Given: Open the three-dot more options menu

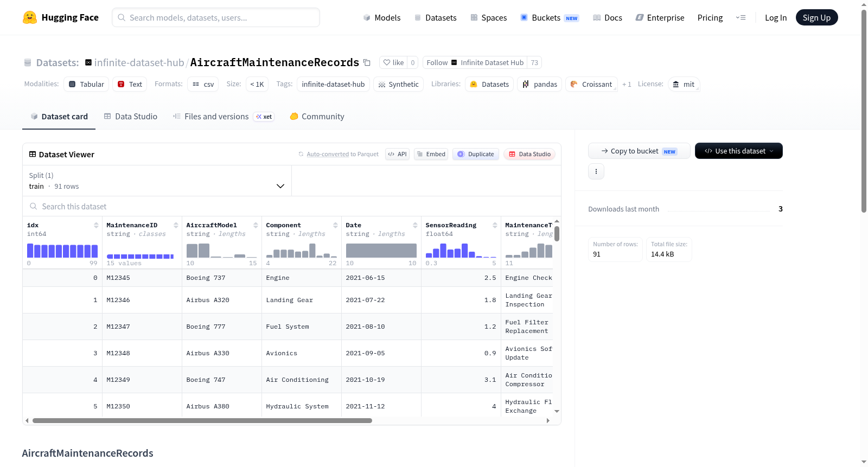Looking at the screenshot, I should [596, 171].
